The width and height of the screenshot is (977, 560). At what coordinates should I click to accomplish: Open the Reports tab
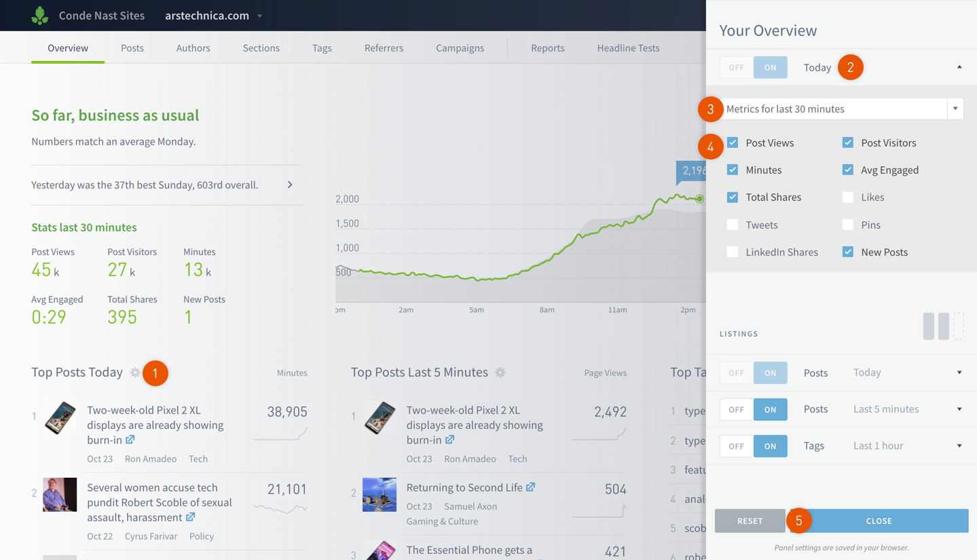coord(548,48)
